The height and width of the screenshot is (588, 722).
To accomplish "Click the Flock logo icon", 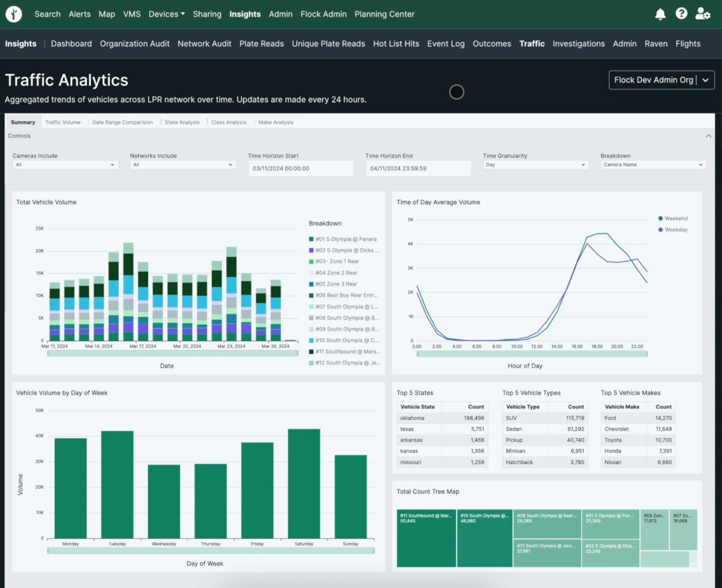I will pos(14,14).
